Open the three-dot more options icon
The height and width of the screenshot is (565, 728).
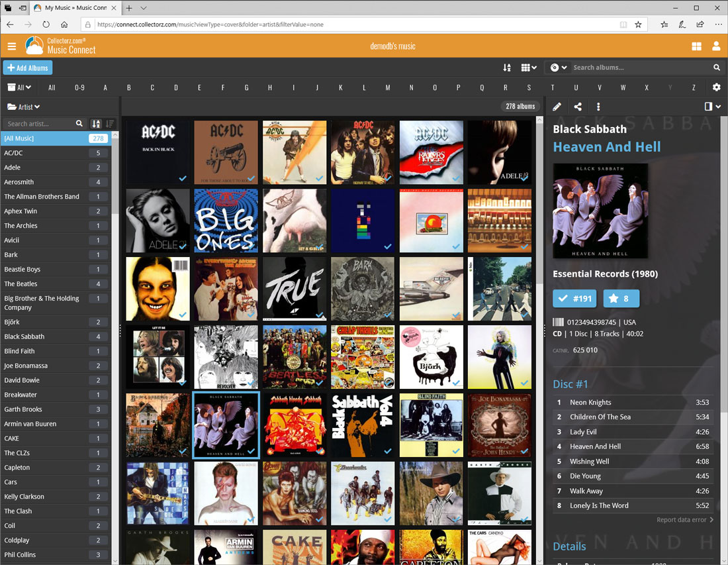tap(598, 106)
